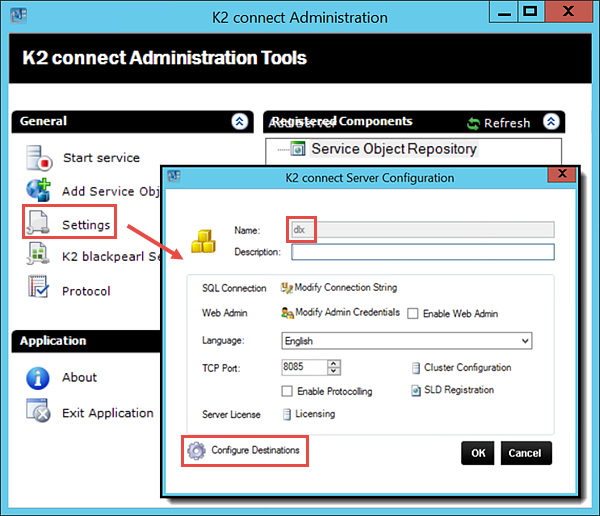Viewport: 600px width, 516px height.
Task: Increase the TCP Port value with up arrow
Action: [x=334, y=364]
